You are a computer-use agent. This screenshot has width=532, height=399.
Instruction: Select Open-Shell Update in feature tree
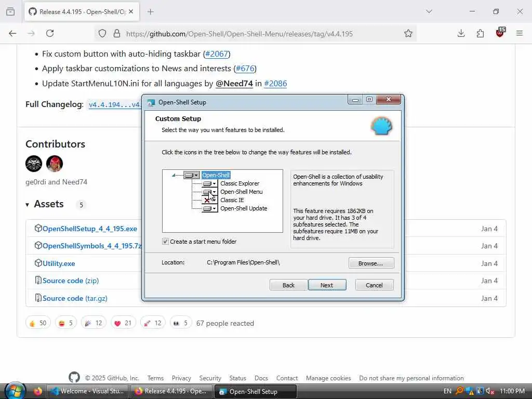coord(244,208)
